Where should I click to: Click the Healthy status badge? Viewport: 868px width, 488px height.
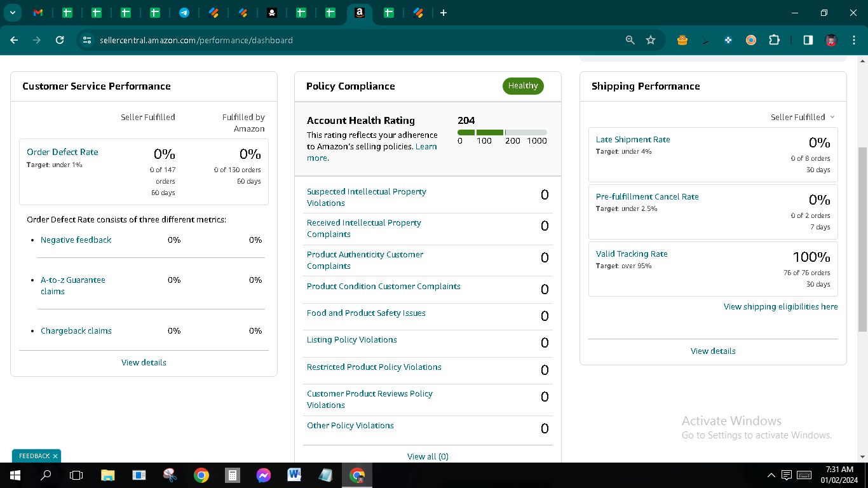(523, 86)
